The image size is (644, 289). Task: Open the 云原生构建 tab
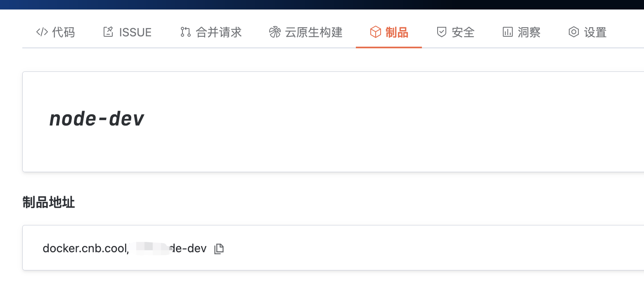point(314,32)
